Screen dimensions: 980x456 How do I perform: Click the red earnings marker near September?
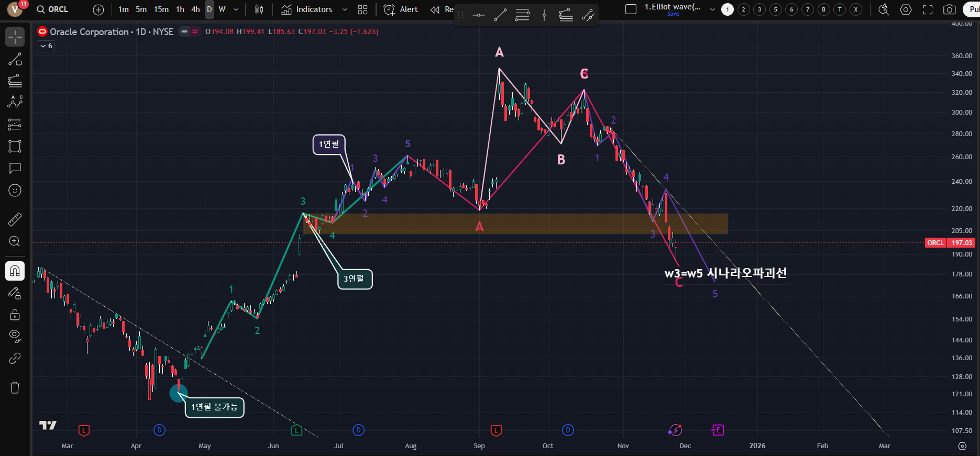click(x=496, y=430)
